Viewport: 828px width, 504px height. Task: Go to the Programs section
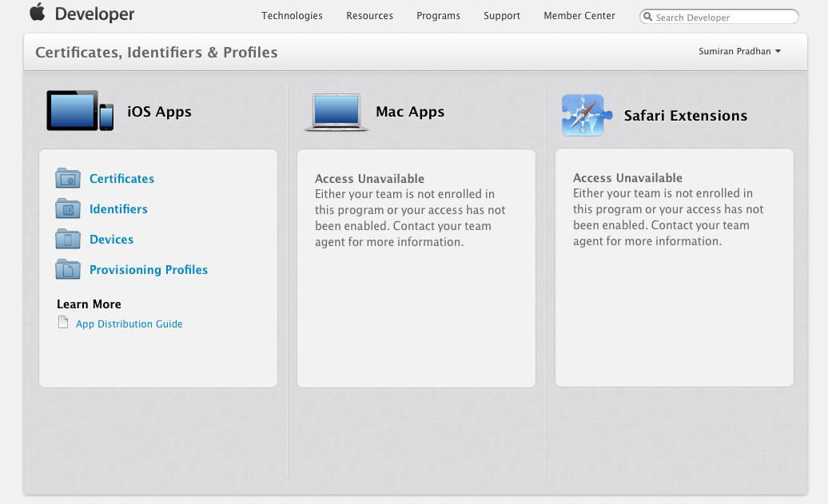[438, 16]
